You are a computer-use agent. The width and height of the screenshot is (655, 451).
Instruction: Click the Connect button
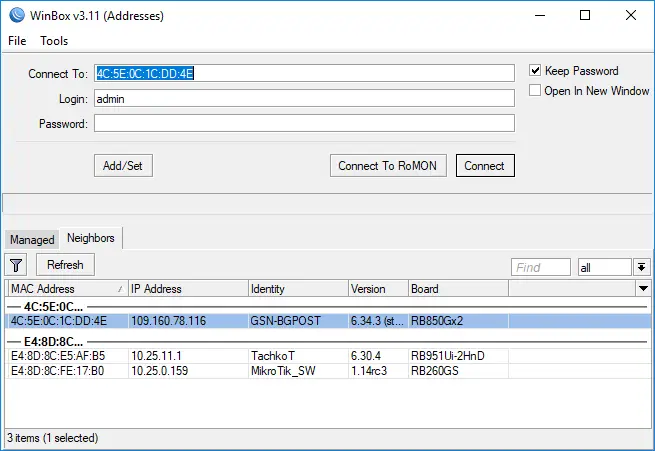point(485,166)
